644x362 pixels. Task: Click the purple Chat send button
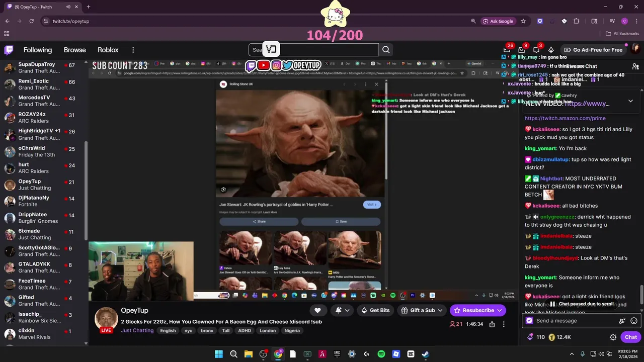(x=631, y=337)
